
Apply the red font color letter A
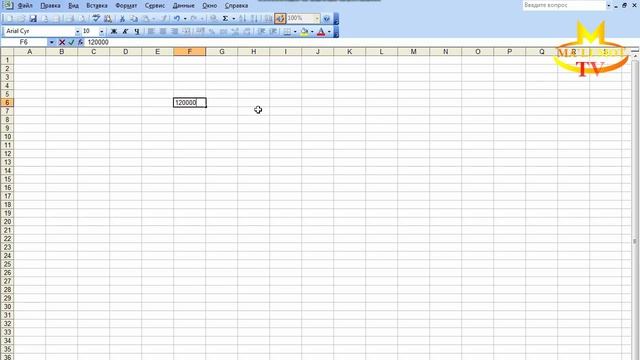(321, 31)
